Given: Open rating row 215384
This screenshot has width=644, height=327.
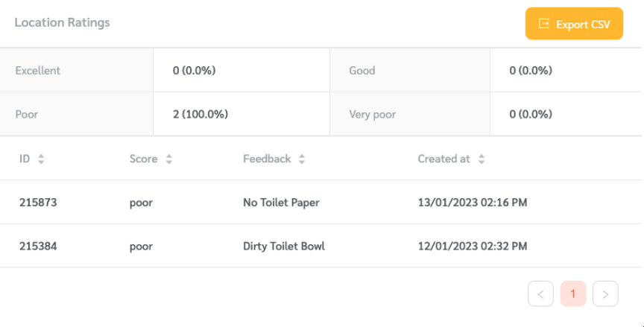Looking at the screenshot, I should pyautogui.click(x=321, y=246).
